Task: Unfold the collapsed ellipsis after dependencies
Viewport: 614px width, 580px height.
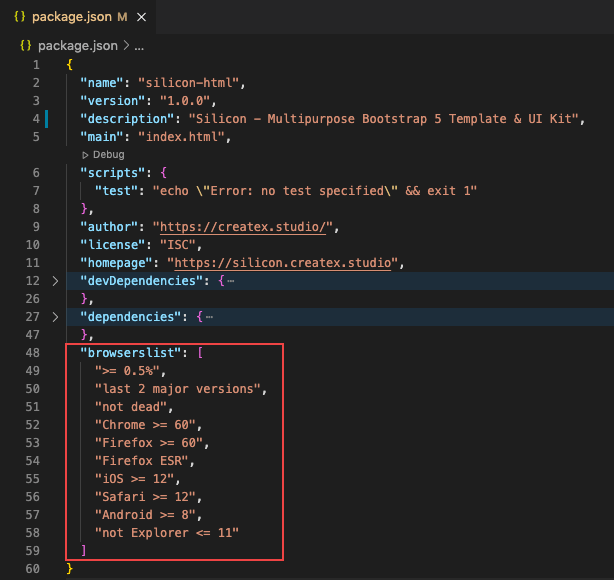Action: 209,317
